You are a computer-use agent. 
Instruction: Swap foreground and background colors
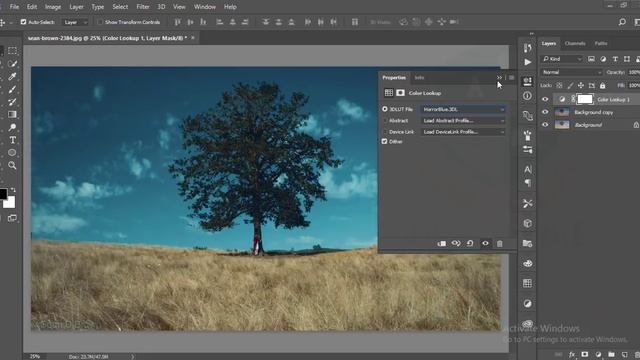13,190
